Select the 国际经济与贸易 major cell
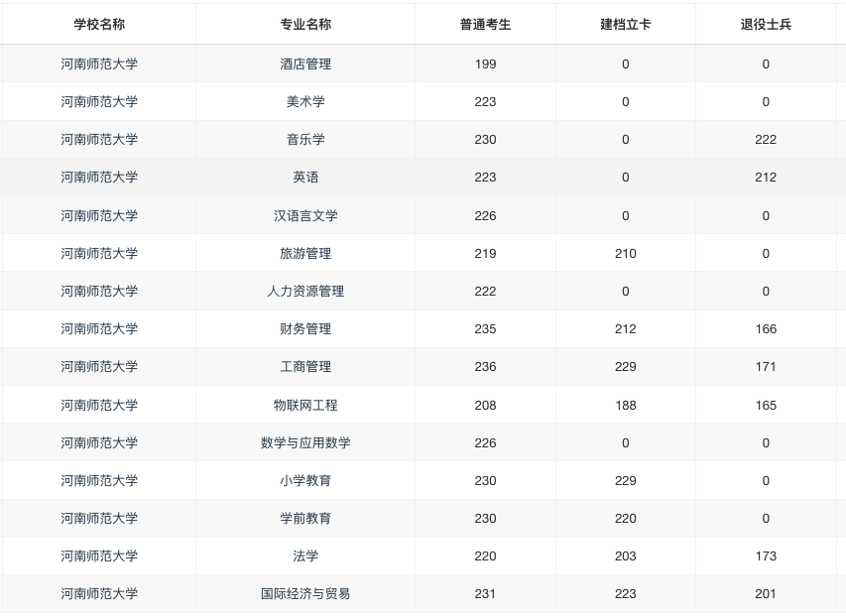Image resolution: width=846 pixels, height=616 pixels. pos(305,594)
